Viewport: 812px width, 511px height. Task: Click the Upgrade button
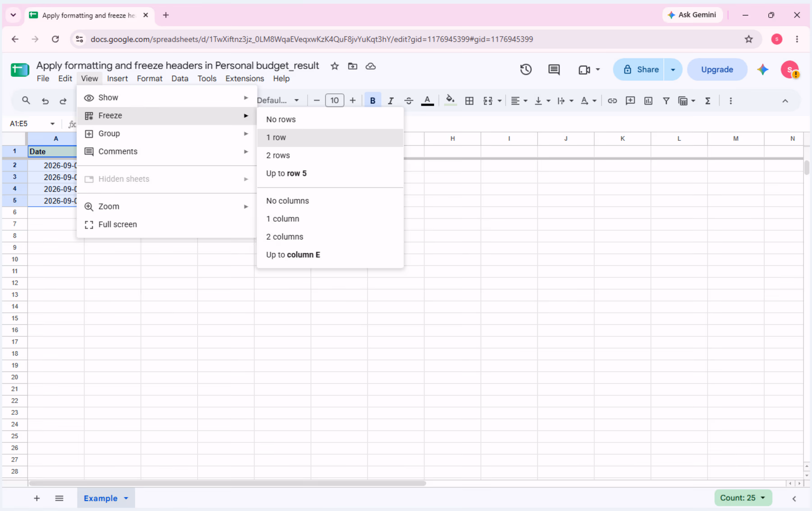(x=717, y=70)
